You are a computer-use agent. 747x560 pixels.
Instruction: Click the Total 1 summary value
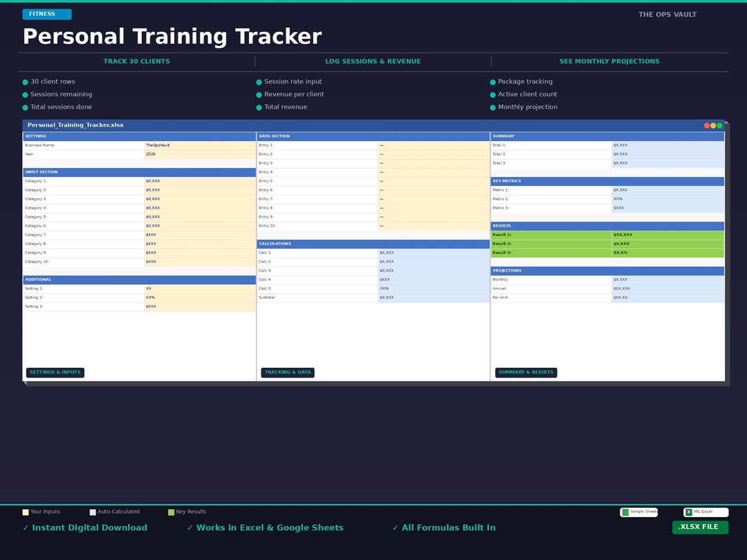[x=668, y=145]
